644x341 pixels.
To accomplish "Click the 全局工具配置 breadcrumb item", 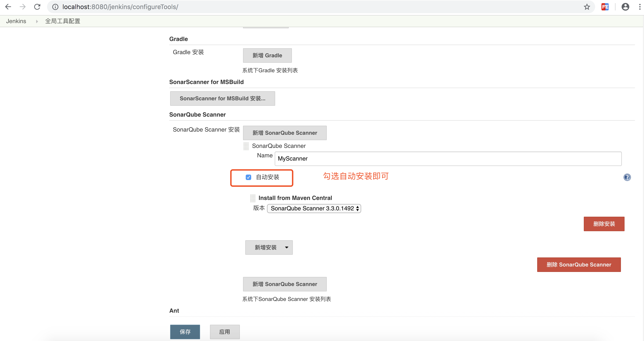I will click(62, 21).
